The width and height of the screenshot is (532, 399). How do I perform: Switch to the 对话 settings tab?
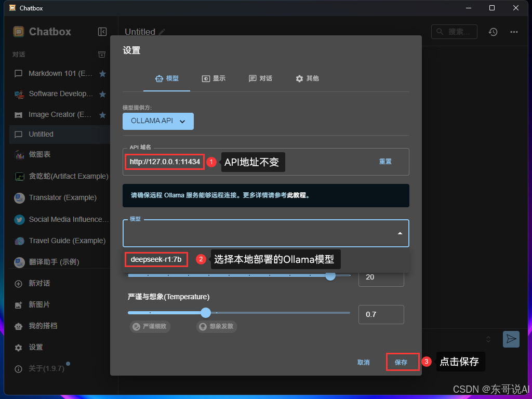(x=260, y=78)
